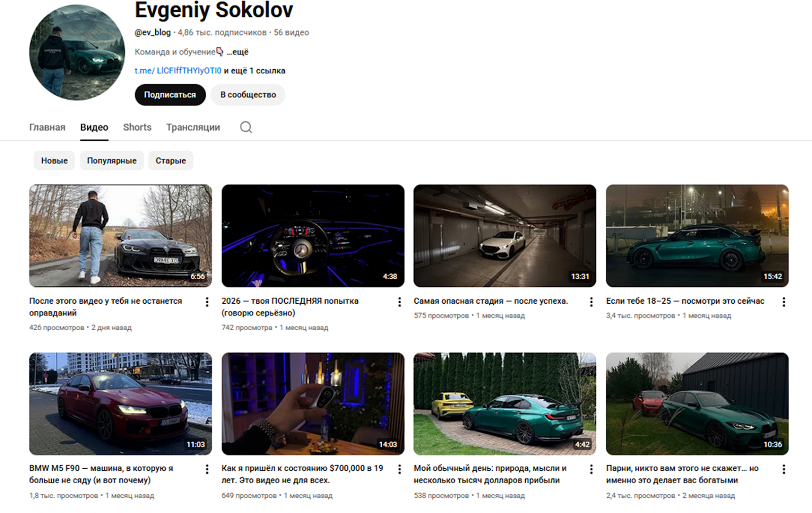
Task: Play the red BMW M5 F90 thumbnail
Action: (120, 404)
